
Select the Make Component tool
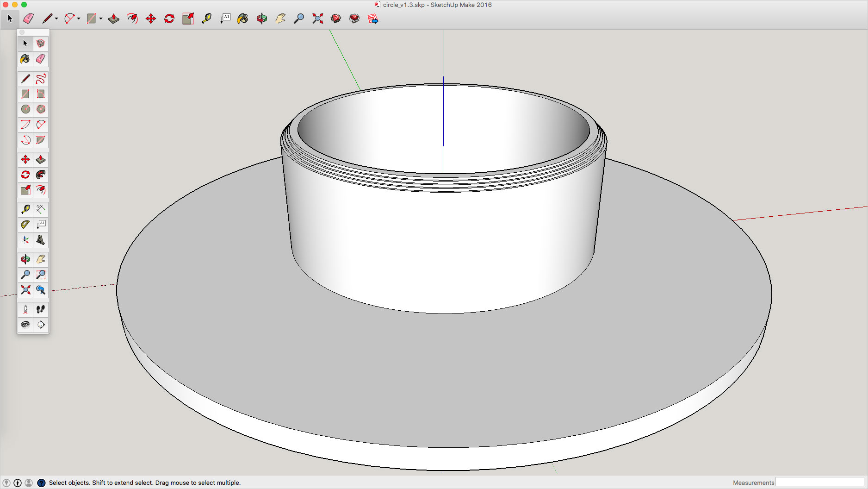(x=41, y=44)
